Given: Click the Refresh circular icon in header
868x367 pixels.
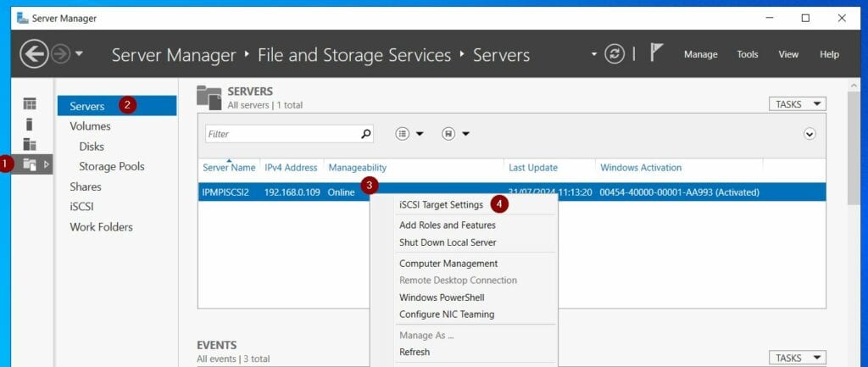Looking at the screenshot, I should 614,54.
